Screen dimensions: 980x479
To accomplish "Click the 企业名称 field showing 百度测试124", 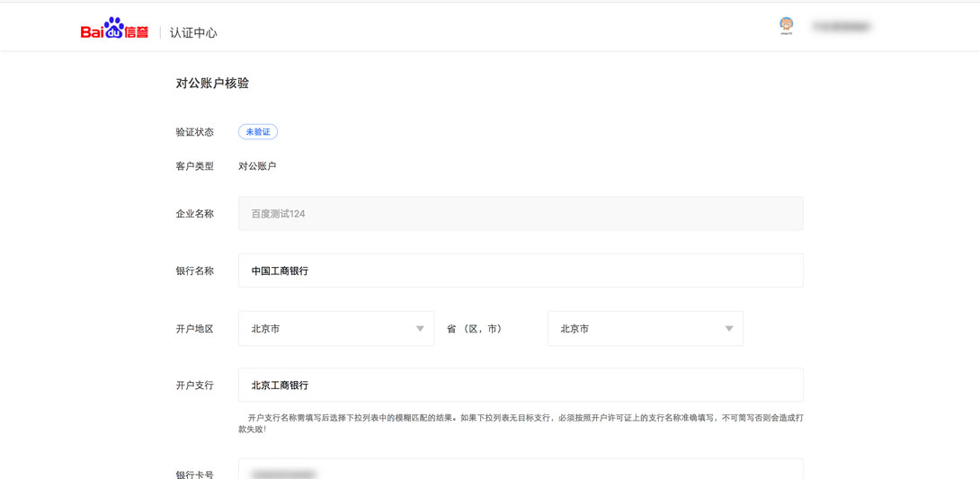I will pyautogui.click(x=520, y=214).
